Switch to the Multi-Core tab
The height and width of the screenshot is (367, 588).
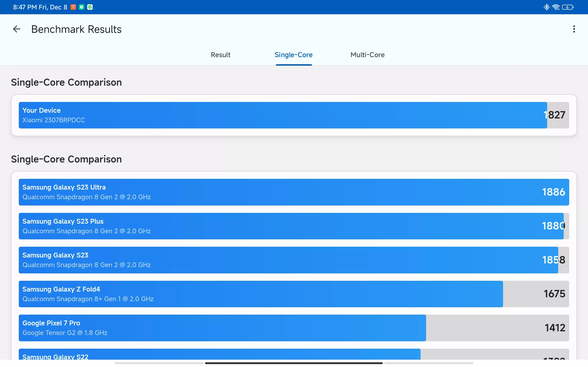pyautogui.click(x=367, y=55)
